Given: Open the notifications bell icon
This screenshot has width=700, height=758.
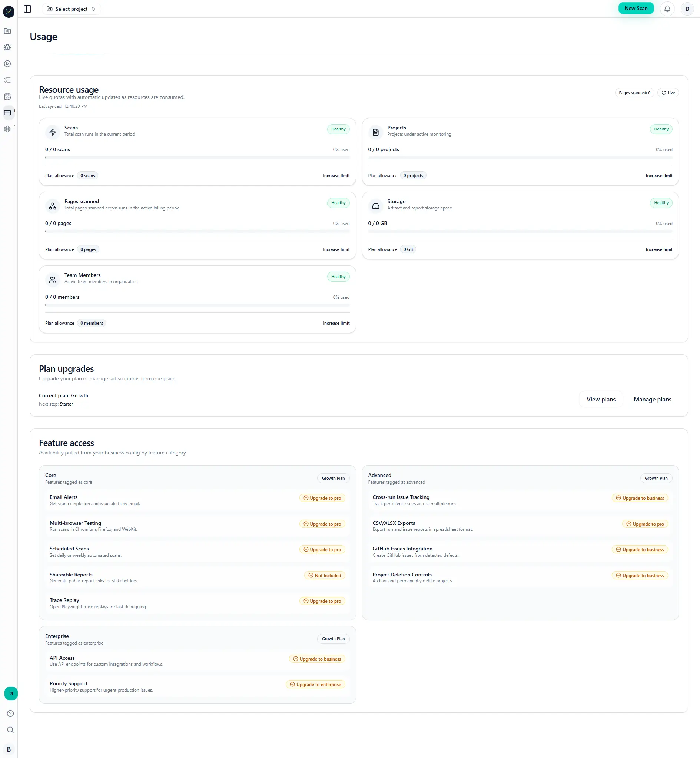Looking at the screenshot, I should pyautogui.click(x=667, y=8).
